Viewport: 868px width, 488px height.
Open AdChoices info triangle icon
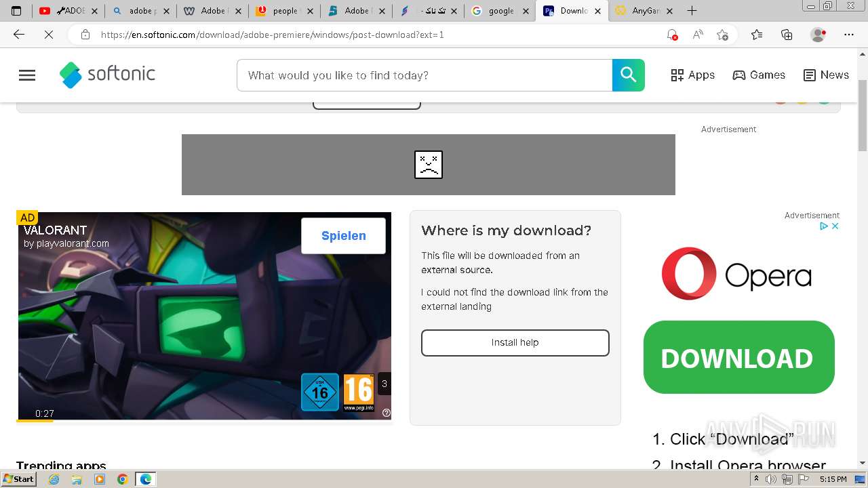824,226
